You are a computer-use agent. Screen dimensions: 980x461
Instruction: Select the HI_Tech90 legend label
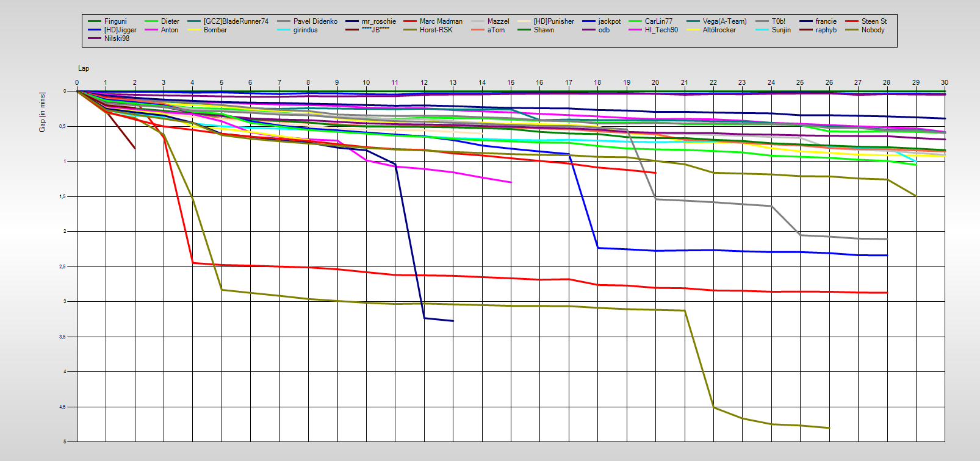tap(661, 30)
